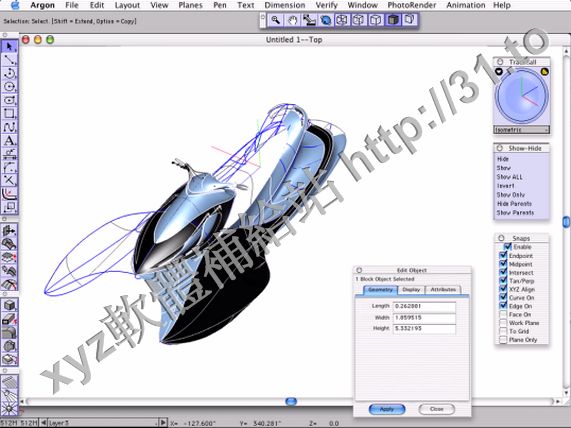Click the Apply button
Viewport: 571px width, 428px height.
(387, 409)
